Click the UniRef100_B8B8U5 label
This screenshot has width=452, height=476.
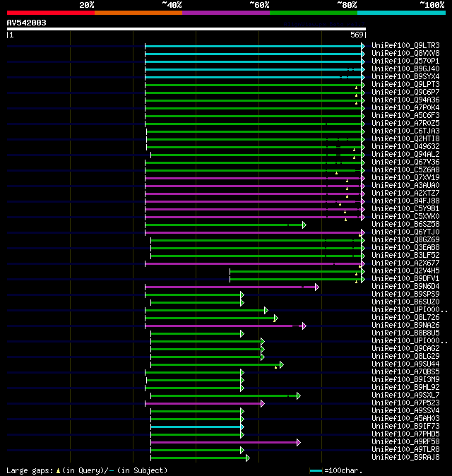click(405, 333)
